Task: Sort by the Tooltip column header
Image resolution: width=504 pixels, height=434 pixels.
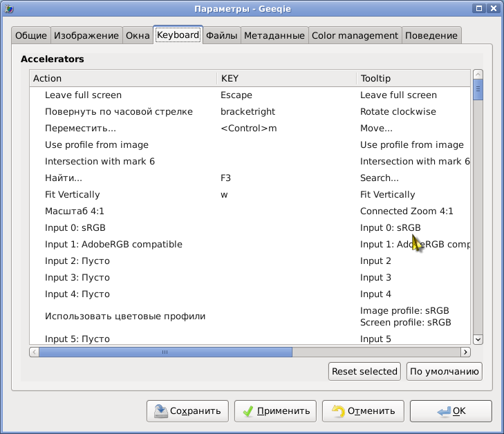Action: click(413, 78)
